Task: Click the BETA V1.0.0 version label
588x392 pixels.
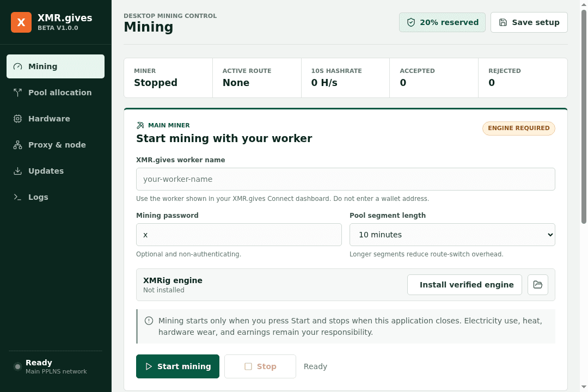Action: [x=58, y=28]
